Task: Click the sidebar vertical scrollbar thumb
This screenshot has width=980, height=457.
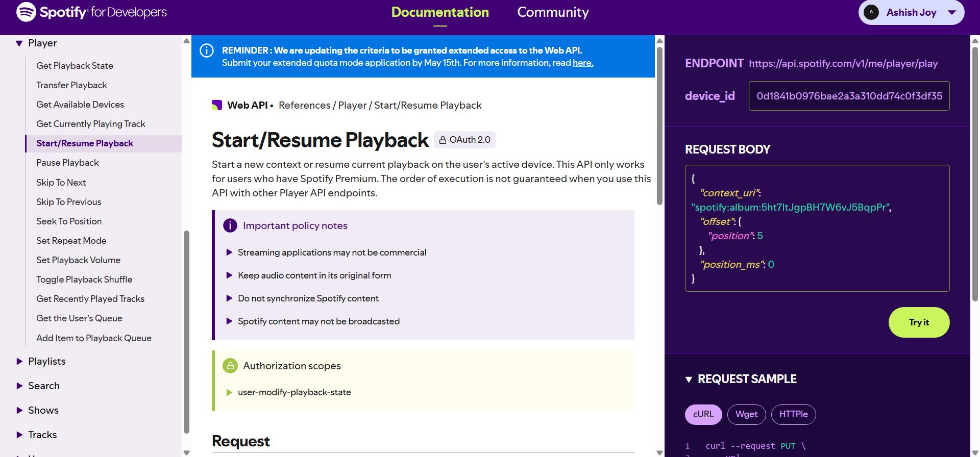Action: [186, 332]
